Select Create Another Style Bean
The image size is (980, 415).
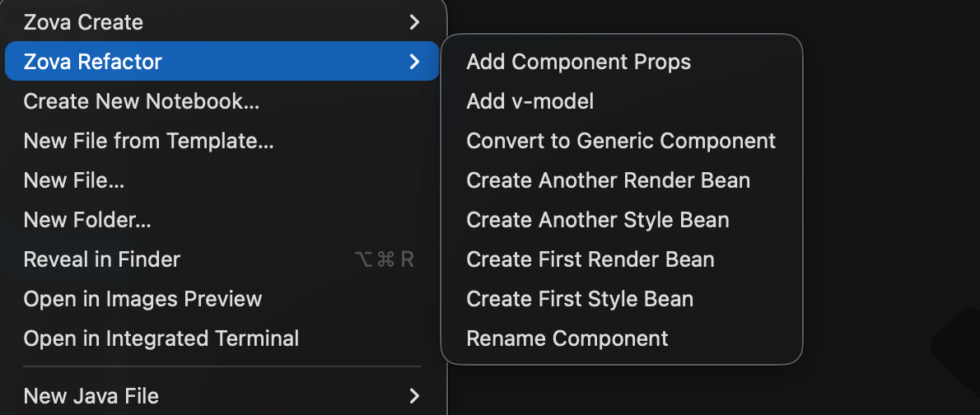(x=598, y=220)
